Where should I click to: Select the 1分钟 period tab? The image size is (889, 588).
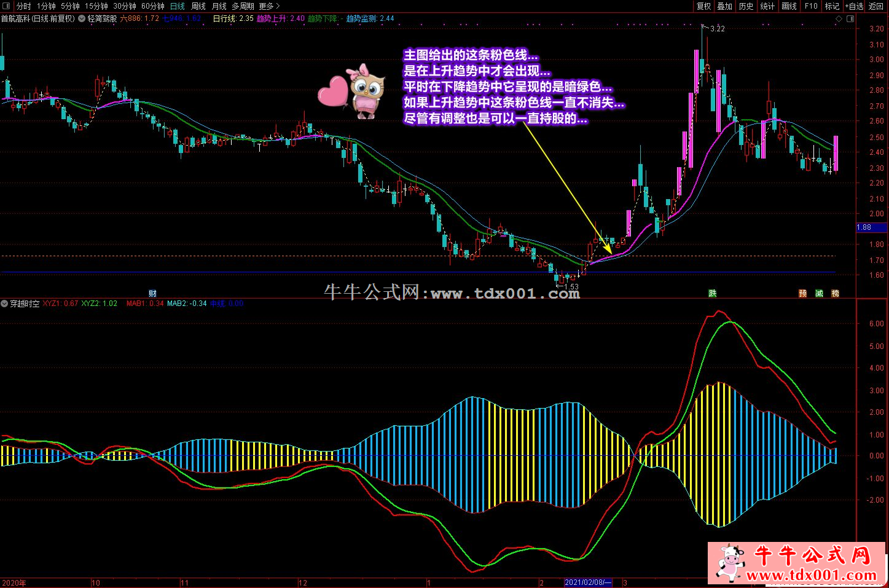click(46, 6)
